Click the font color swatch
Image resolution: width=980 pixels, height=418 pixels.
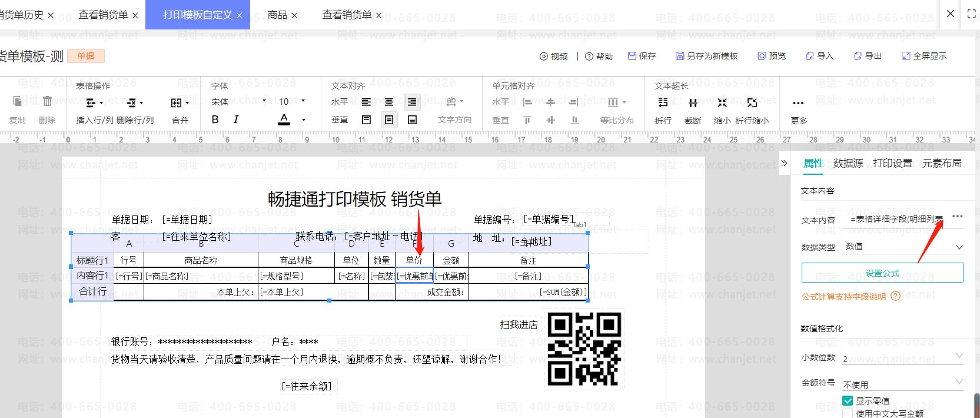[x=284, y=120]
